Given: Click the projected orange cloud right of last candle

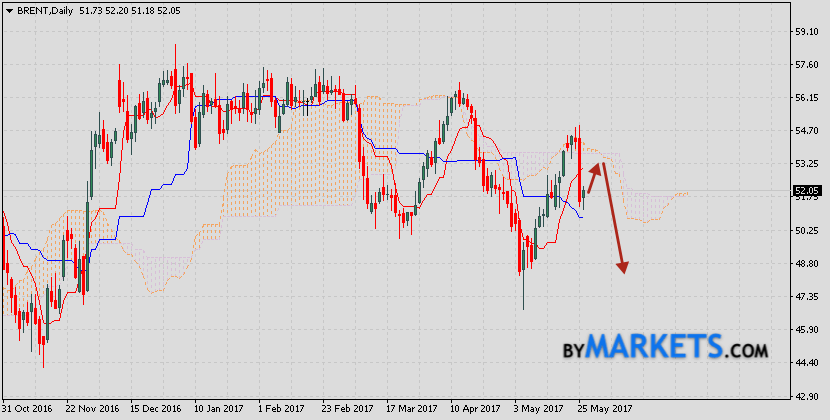Looking at the screenshot, I should (x=645, y=207).
